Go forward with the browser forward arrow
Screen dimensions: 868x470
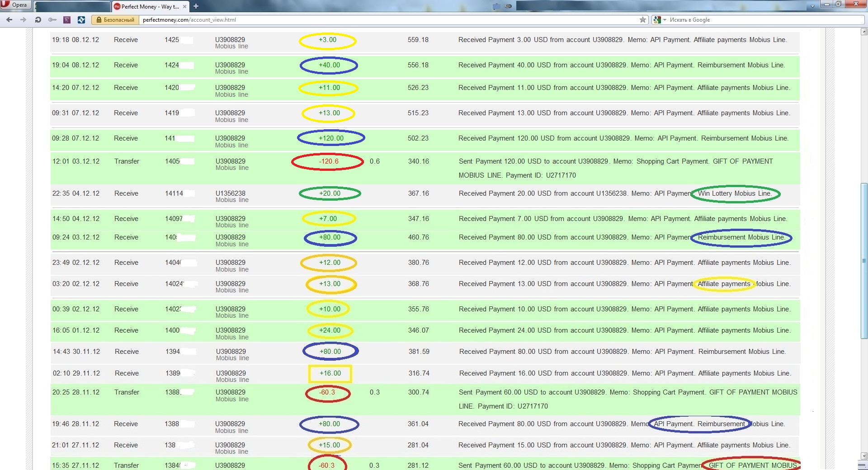pyautogui.click(x=24, y=20)
